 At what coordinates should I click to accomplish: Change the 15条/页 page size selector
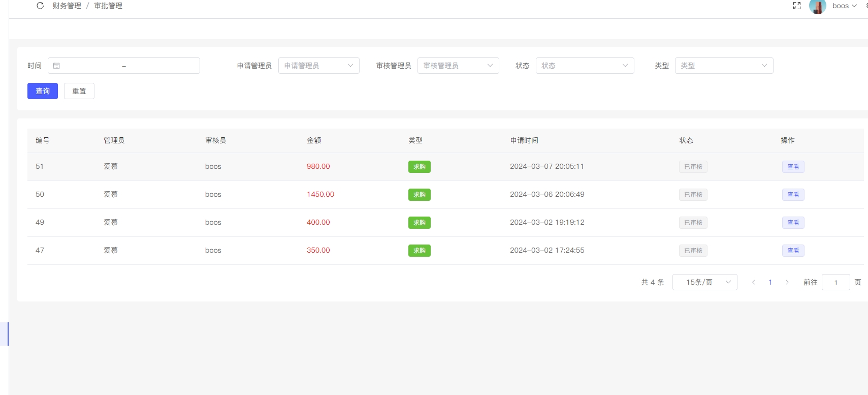[x=704, y=282]
